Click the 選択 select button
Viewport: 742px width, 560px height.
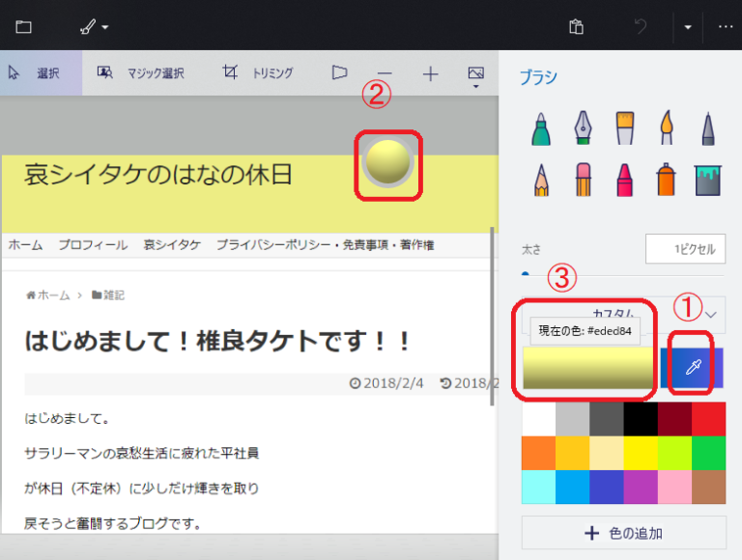(x=39, y=72)
